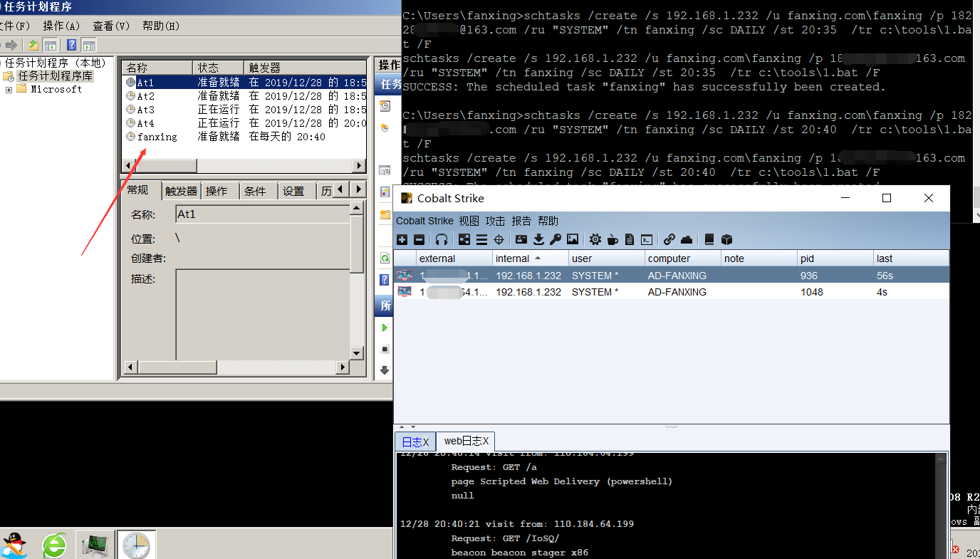Image resolution: width=980 pixels, height=559 pixels.
Task: Switch to the Pivot Graph view icon
Action: point(464,240)
